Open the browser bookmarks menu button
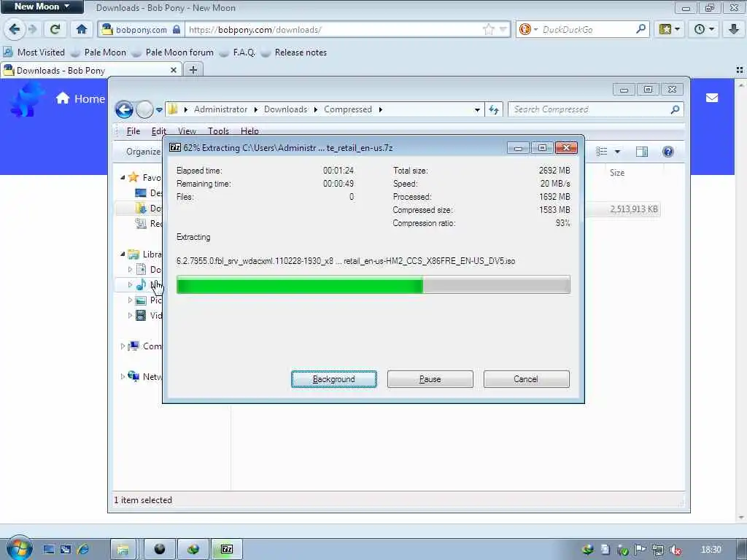This screenshot has height=560, width=747. 670,29
